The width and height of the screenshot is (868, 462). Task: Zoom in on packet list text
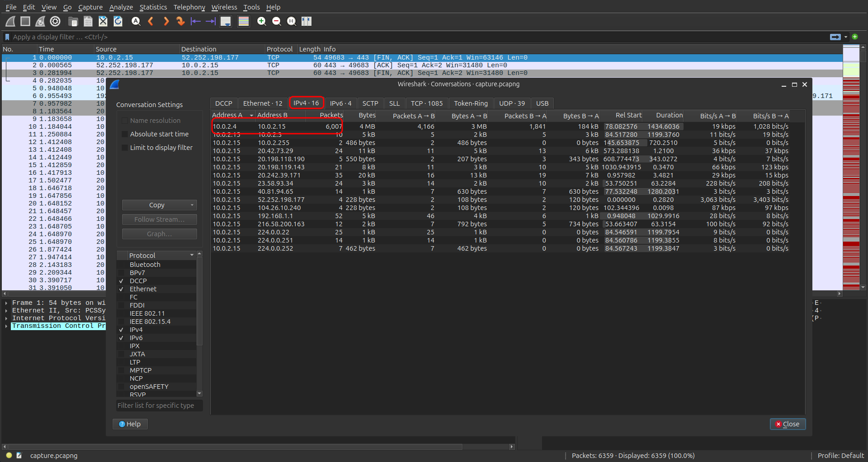[x=261, y=21]
